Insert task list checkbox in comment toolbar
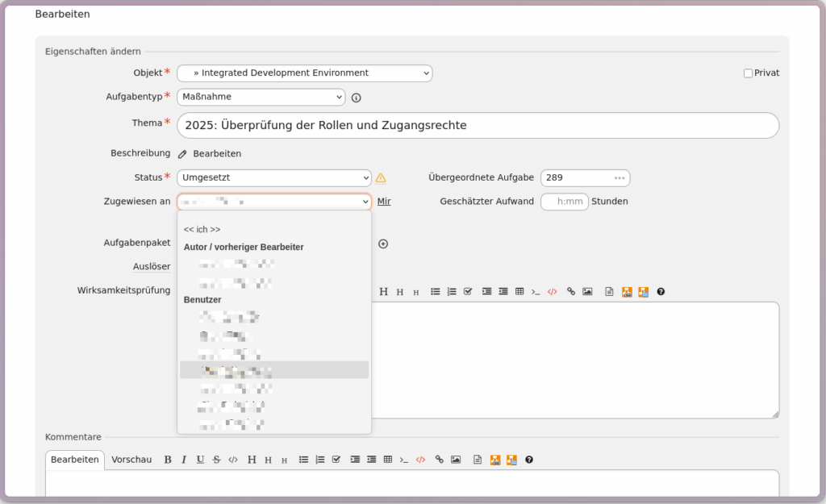The image size is (826, 504). pyautogui.click(x=336, y=460)
